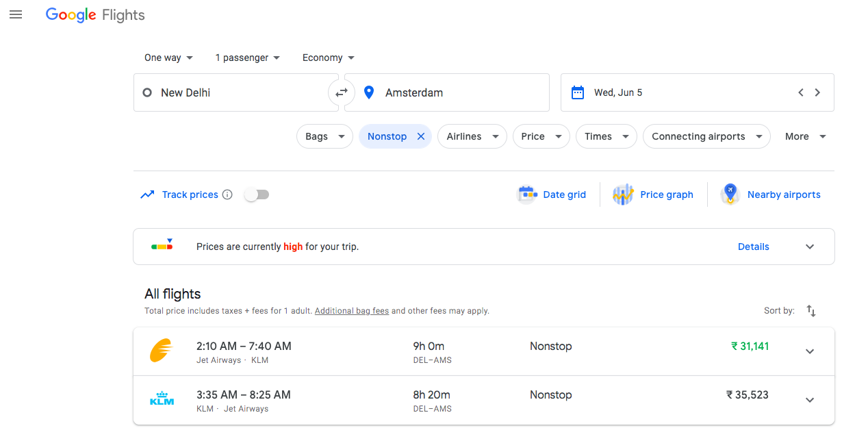Show Nearby airports map
868x439 pixels.
point(770,195)
